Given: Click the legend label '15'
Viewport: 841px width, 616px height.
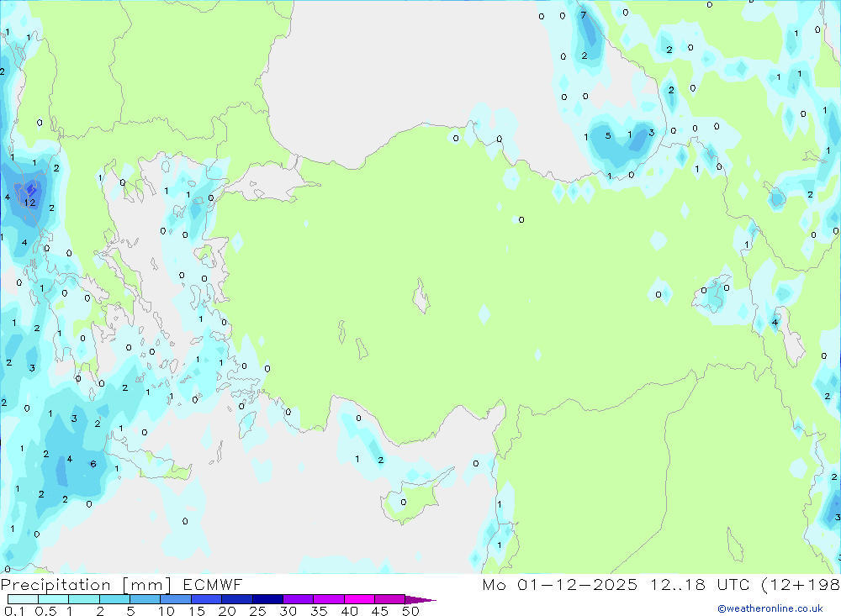Looking at the screenshot, I should coord(197,611).
